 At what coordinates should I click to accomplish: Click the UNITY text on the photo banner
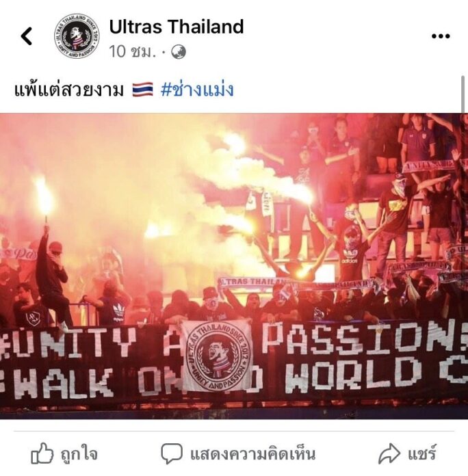pyautogui.click(x=68, y=343)
